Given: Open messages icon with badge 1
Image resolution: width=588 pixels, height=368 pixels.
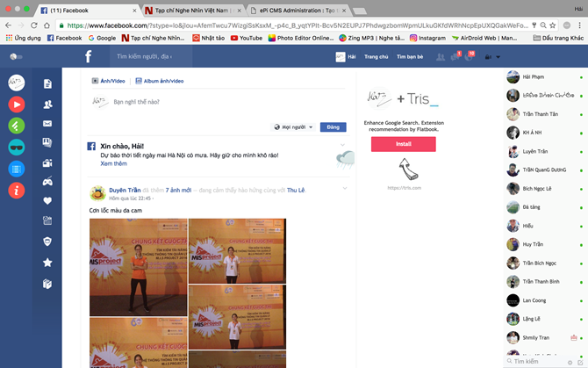Looking at the screenshot, I should click(x=455, y=56).
